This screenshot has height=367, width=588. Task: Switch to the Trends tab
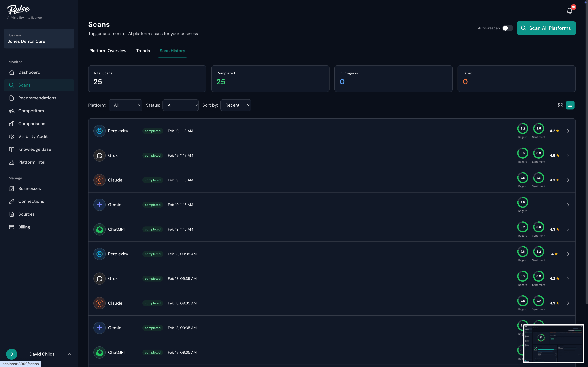143,50
